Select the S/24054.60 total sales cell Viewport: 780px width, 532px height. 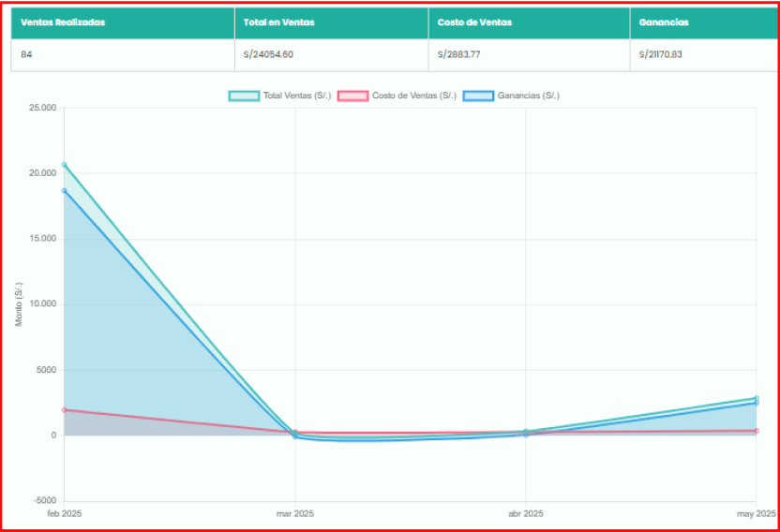[x=268, y=54]
